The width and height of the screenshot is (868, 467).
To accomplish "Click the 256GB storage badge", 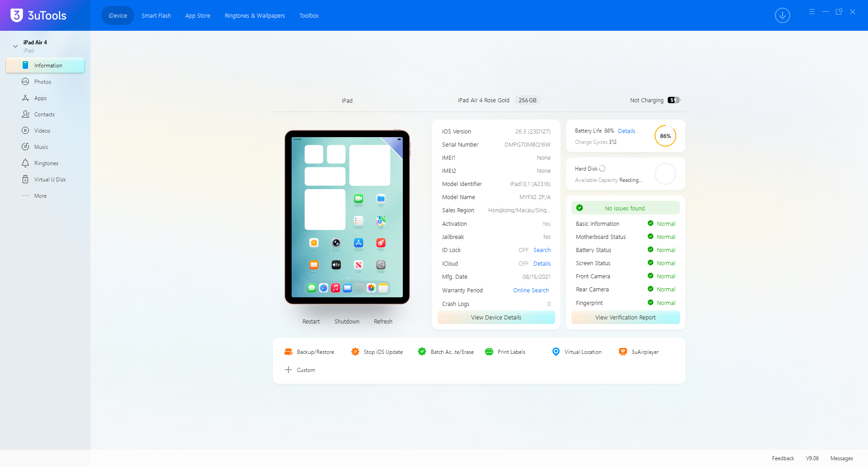I will click(x=528, y=100).
